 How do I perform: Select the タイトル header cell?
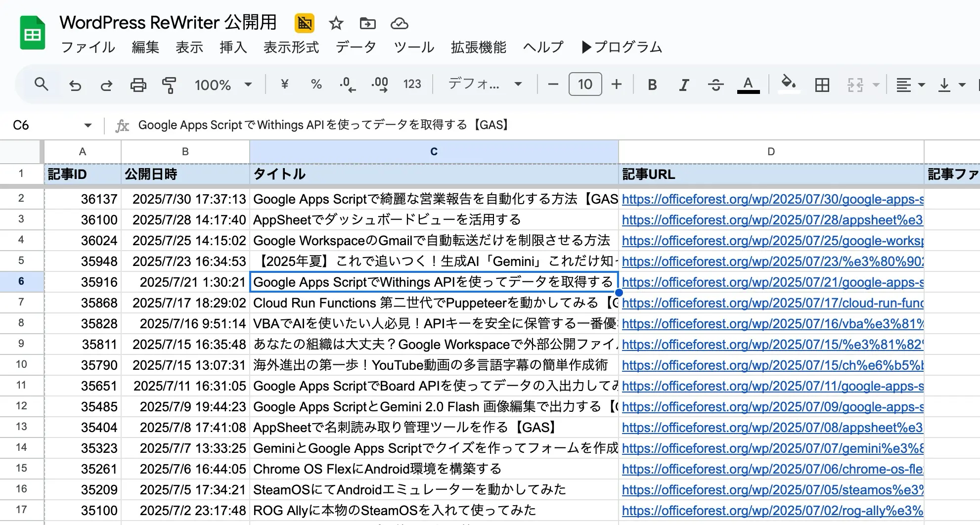[x=434, y=174]
